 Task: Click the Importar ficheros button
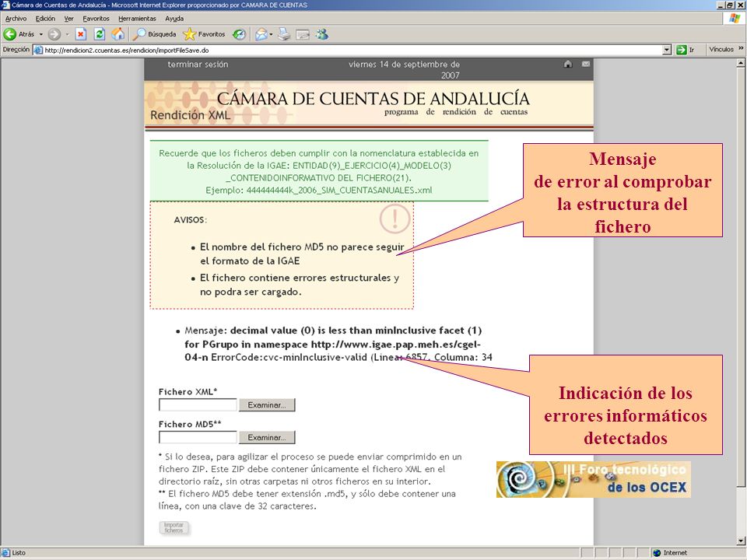pyautogui.click(x=174, y=527)
